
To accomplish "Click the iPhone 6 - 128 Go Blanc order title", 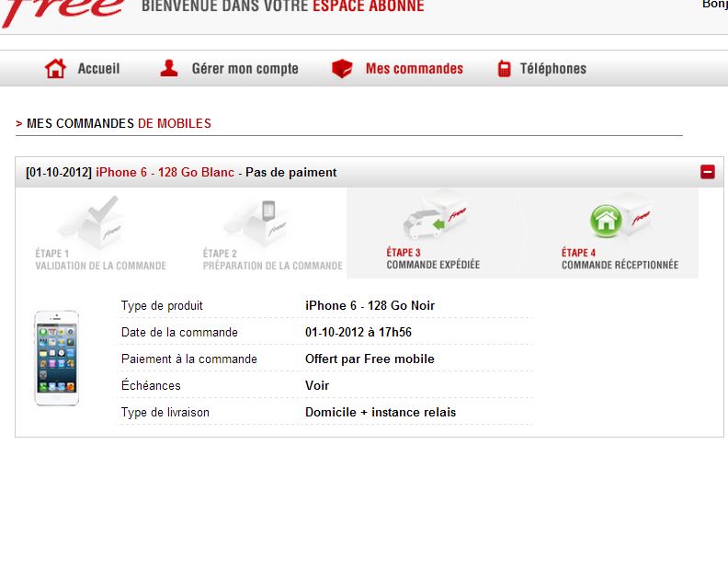I will pos(165,172).
